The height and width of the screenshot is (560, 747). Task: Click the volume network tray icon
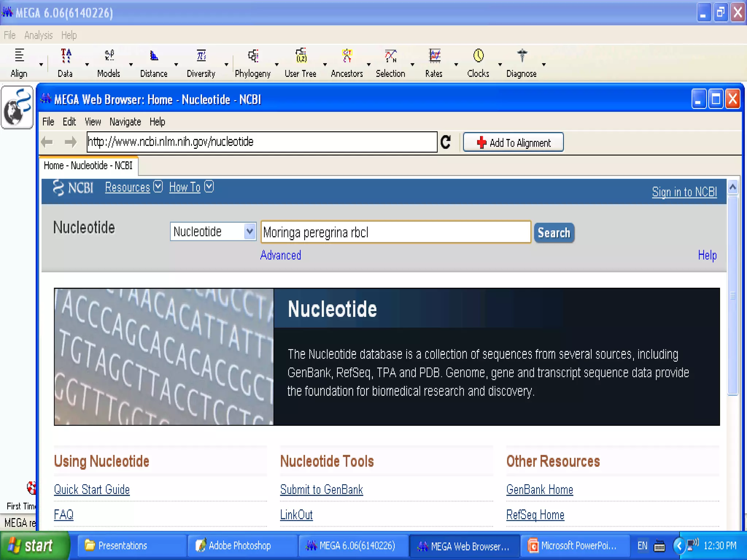(x=693, y=545)
